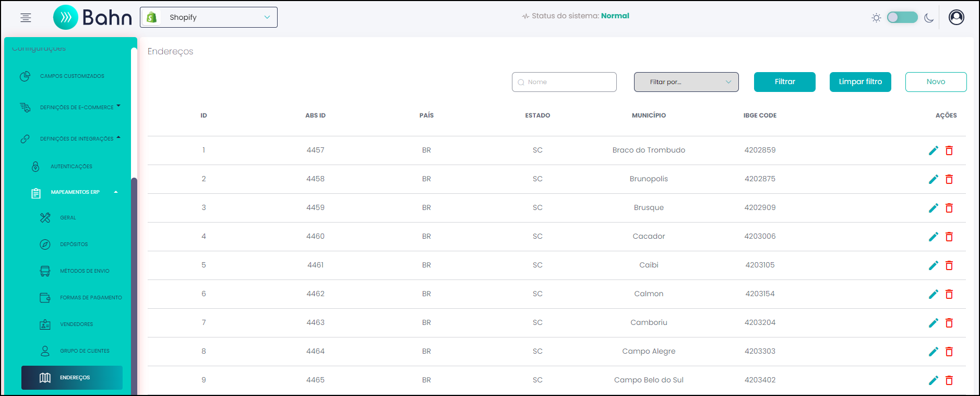Delete the Cacador address row

pos(949,237)
